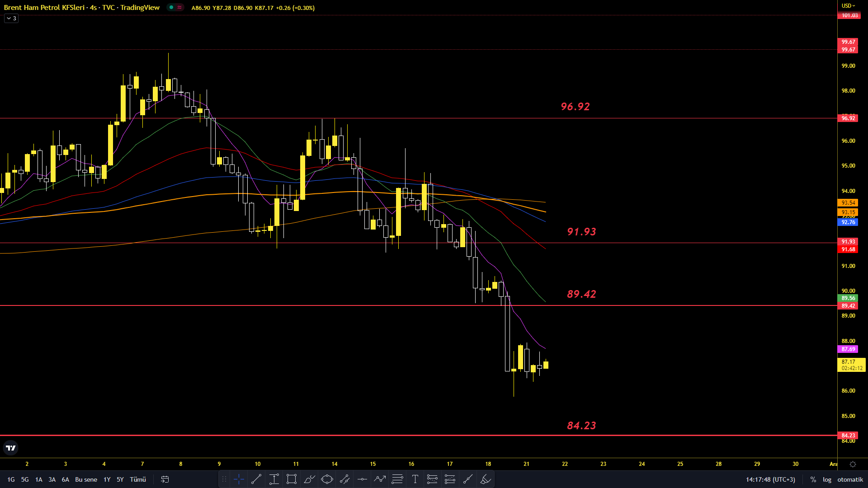Select the crosshair cursor tool
868x488 pixels.
(239, 479)
